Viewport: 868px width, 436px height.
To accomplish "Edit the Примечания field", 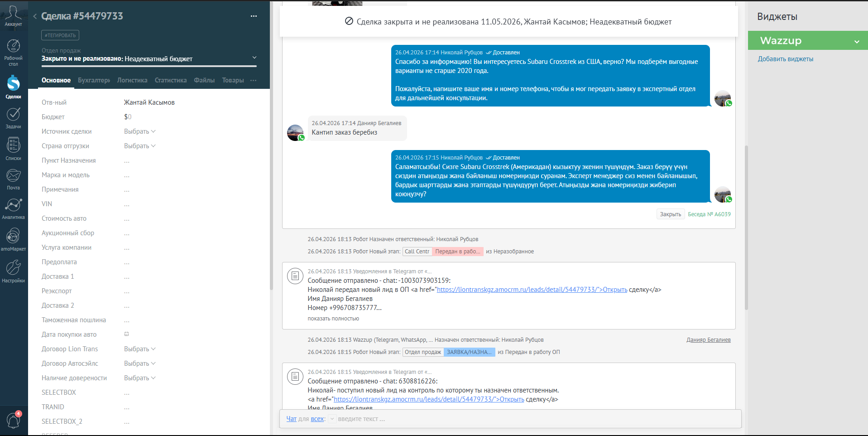I will pyautogui.click(x=190, y=189).
